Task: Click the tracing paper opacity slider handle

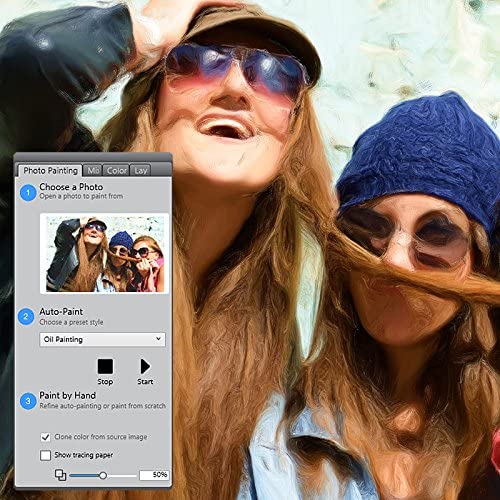Action: (x=103, y=476)
